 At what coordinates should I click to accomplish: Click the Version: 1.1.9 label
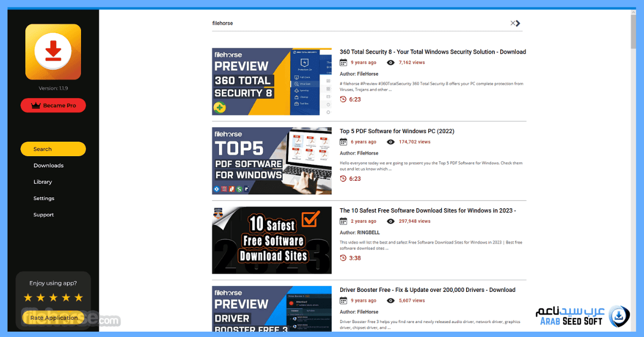click(53, 89)
